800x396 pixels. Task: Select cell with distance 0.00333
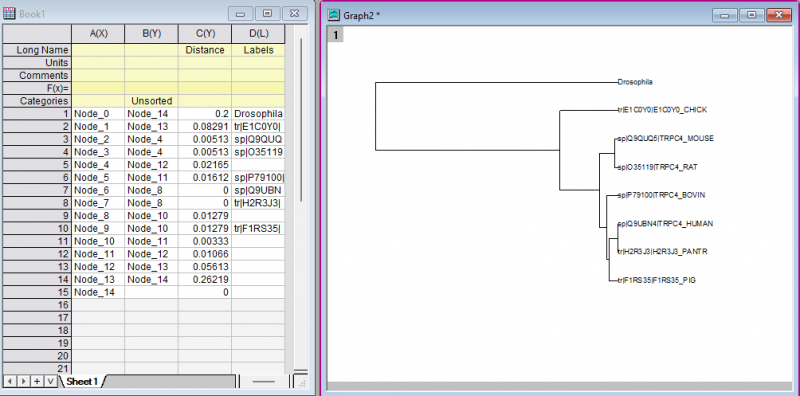point(205,241)
